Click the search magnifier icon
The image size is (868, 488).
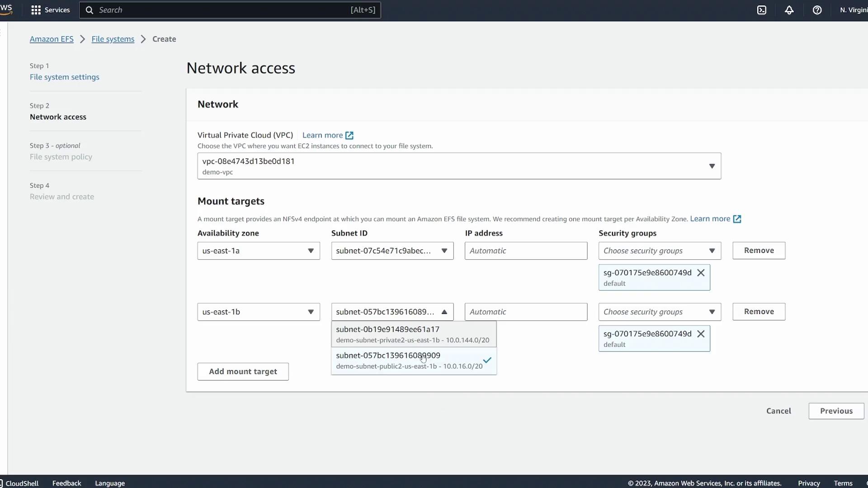90,10
